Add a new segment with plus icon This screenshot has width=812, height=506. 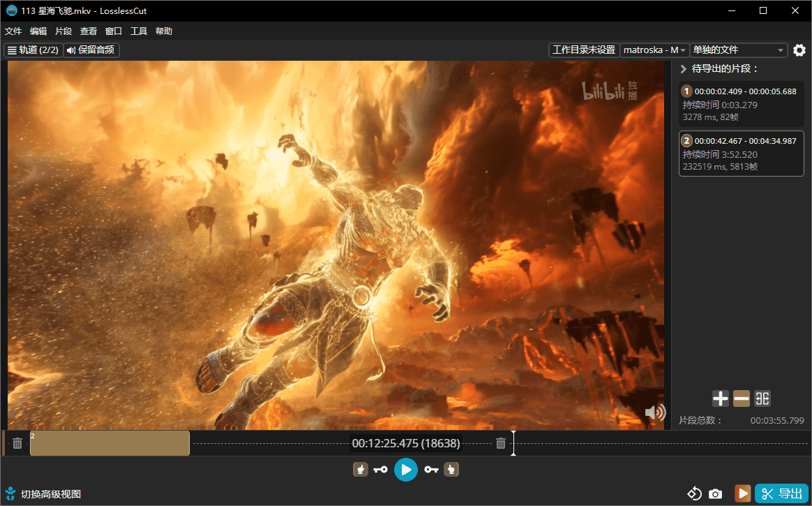click(720, 399)
